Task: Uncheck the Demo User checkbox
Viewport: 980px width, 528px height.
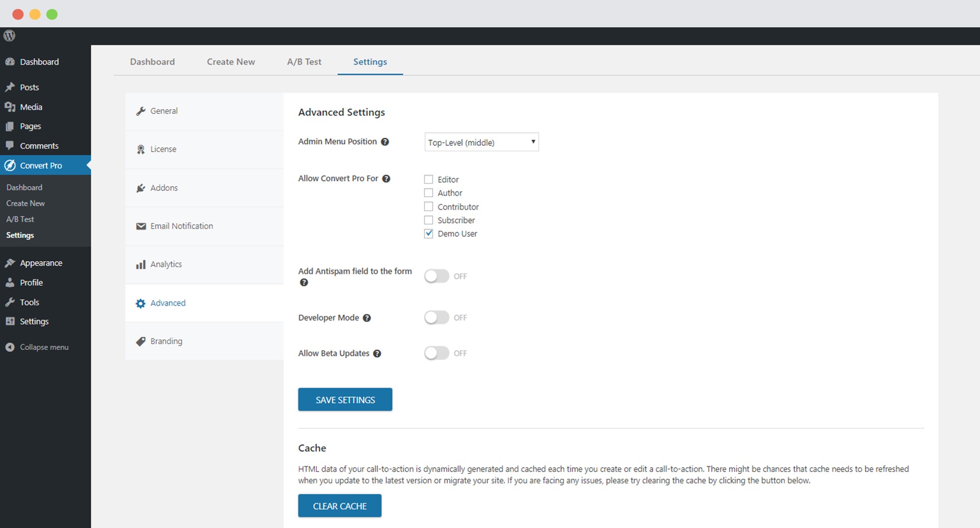Action: tap(428, 234)
